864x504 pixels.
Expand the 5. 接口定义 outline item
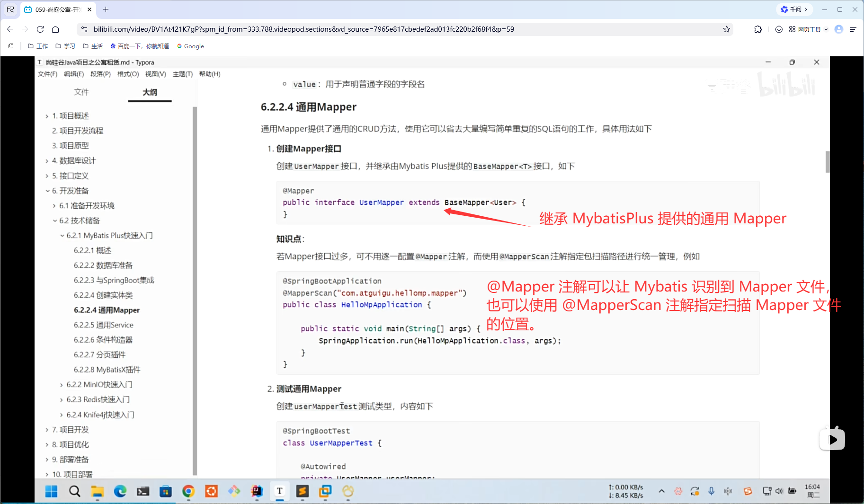tap(47, 176)
